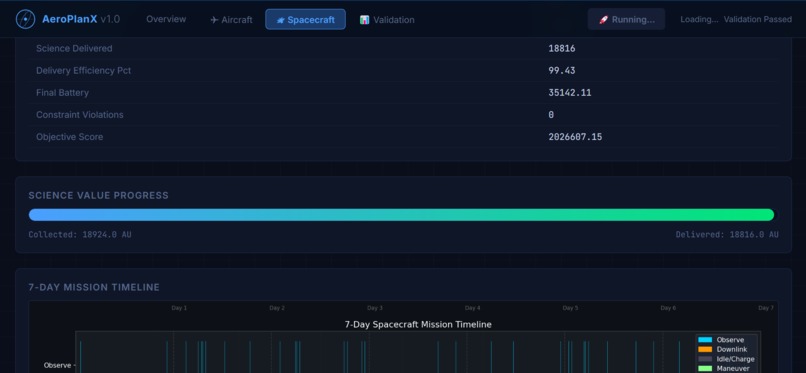Image resolution: width=806 pixels, height=373 pixels.
Task: Click the Day 2 timeline marker
Action: 277,308
